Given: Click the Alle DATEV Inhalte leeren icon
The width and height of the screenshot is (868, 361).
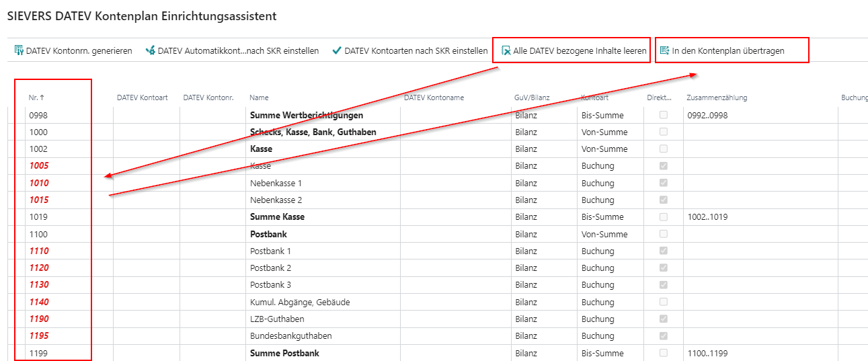Looking at the screenshot, I should [x=506, y=50].
